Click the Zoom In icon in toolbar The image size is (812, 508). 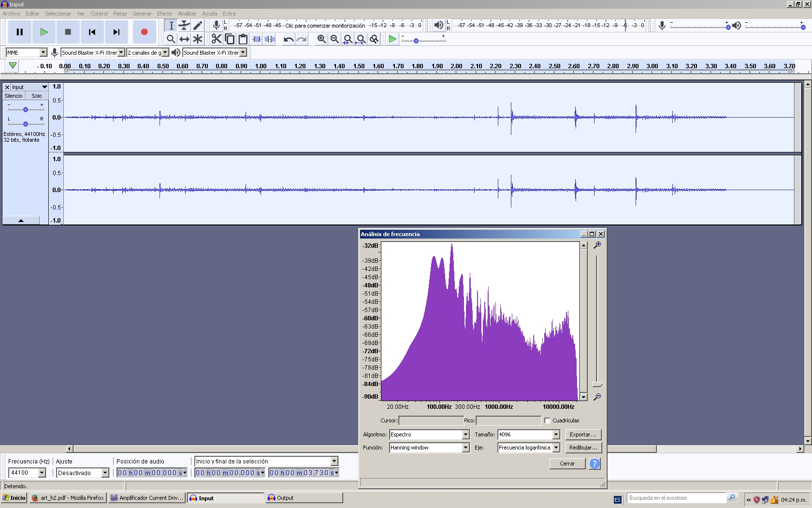point(321,39)
